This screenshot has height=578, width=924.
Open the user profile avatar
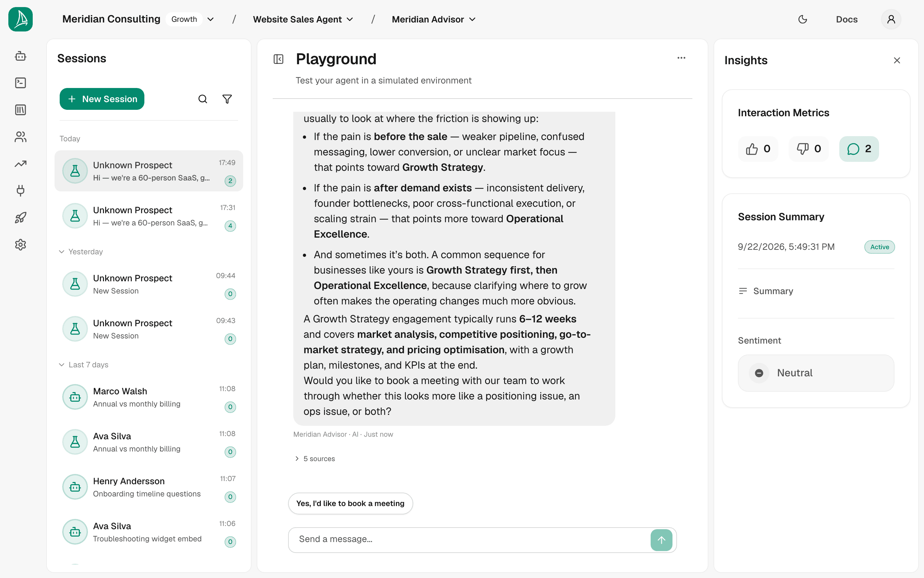[x=891, y=19]
